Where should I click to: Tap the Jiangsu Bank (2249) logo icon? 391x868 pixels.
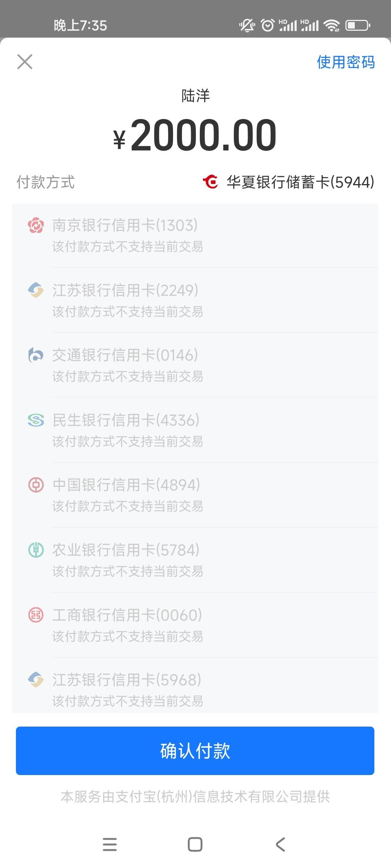tap(36, 290)
